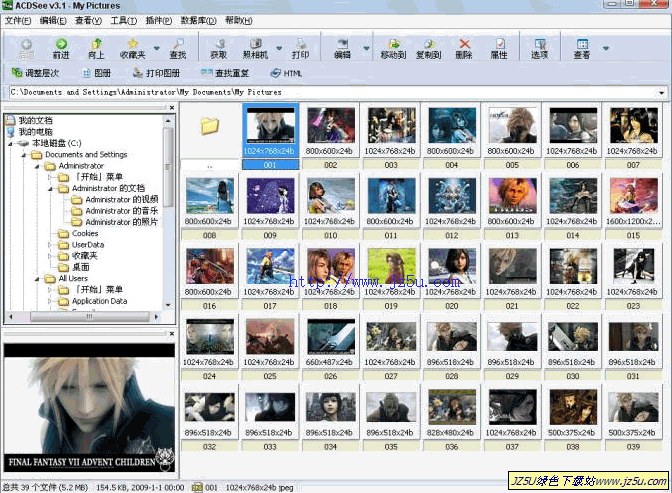
Task: Open the Favorites dropdown arrow
Action: pyautogui.click(x=156, y=48)
